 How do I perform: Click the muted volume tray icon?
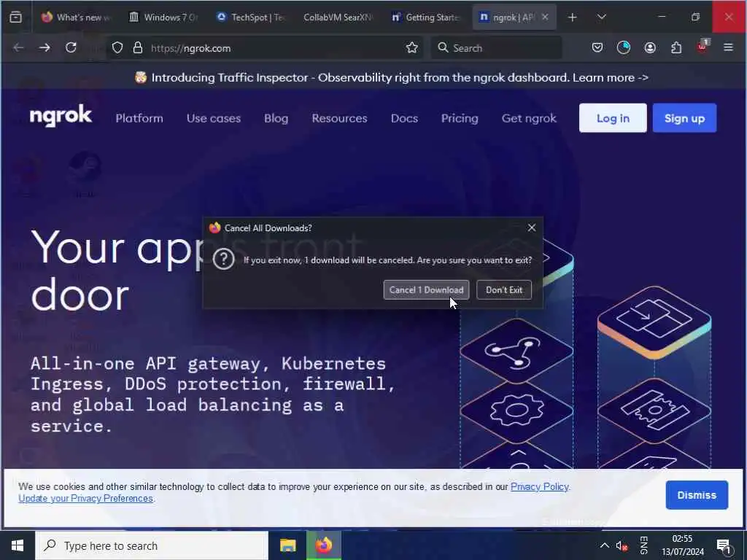tap(622, 545)
